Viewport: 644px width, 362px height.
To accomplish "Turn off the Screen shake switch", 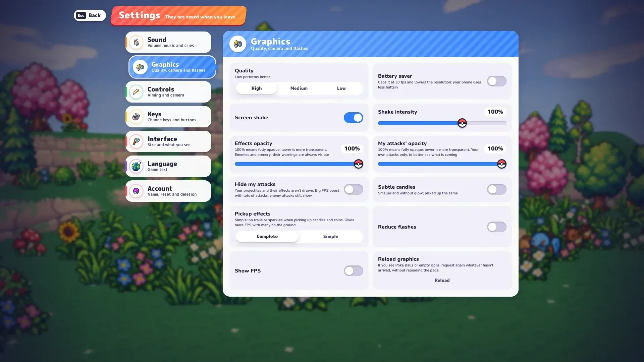I will click(353, 118).
